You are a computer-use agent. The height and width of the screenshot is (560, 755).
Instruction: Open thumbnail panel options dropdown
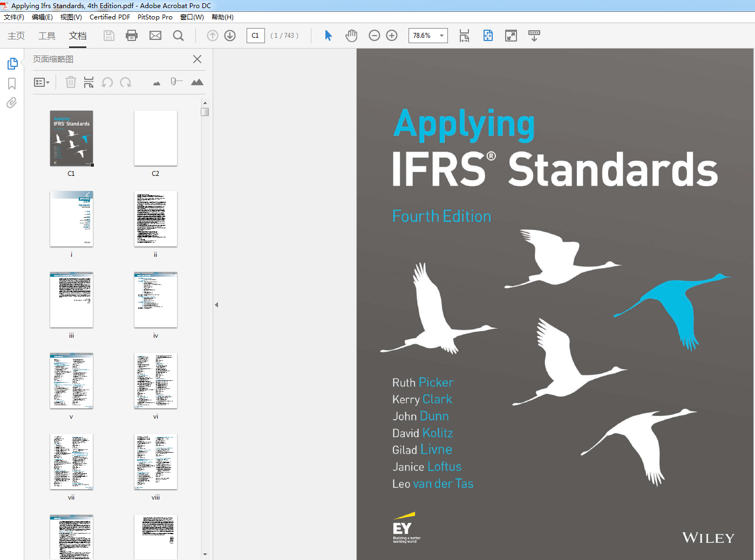point(42,82)
